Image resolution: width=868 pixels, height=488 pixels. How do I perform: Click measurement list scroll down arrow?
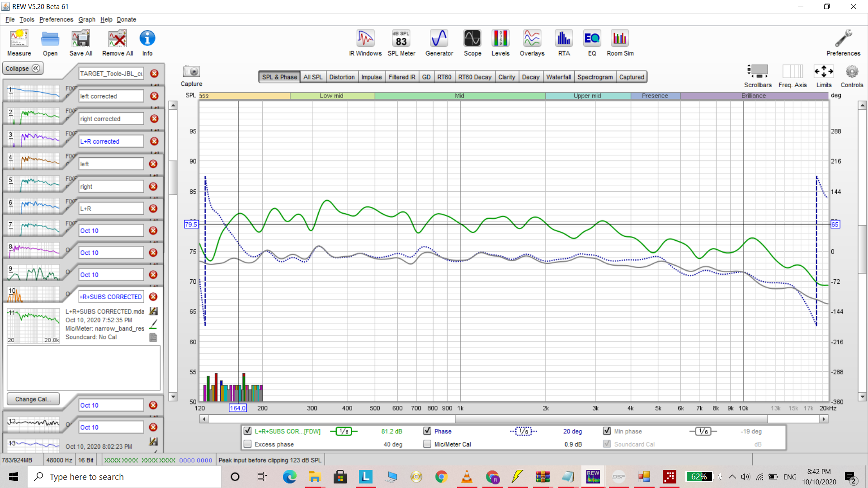[x=173, y=397]
